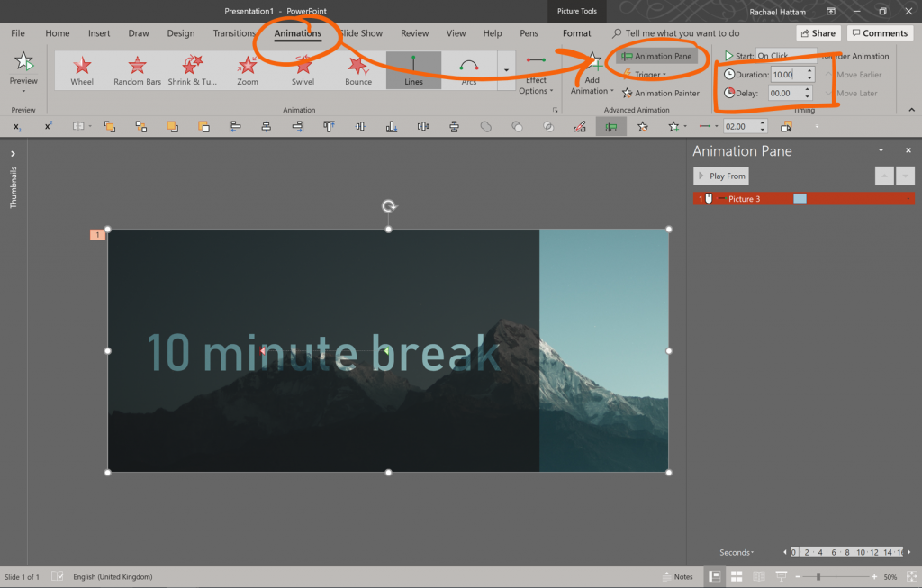The width and height of the screenshot is (922, 588).
Task: Activate the Animation Painter tool
Action: (661, 93)
